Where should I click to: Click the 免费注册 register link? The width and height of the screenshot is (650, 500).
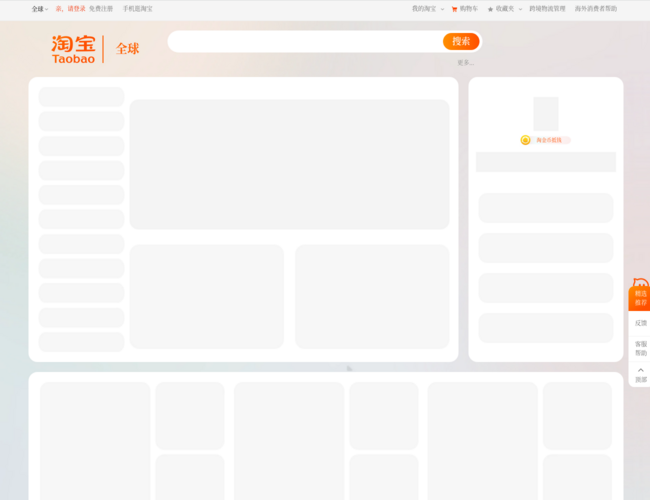[x=101, y=9]
